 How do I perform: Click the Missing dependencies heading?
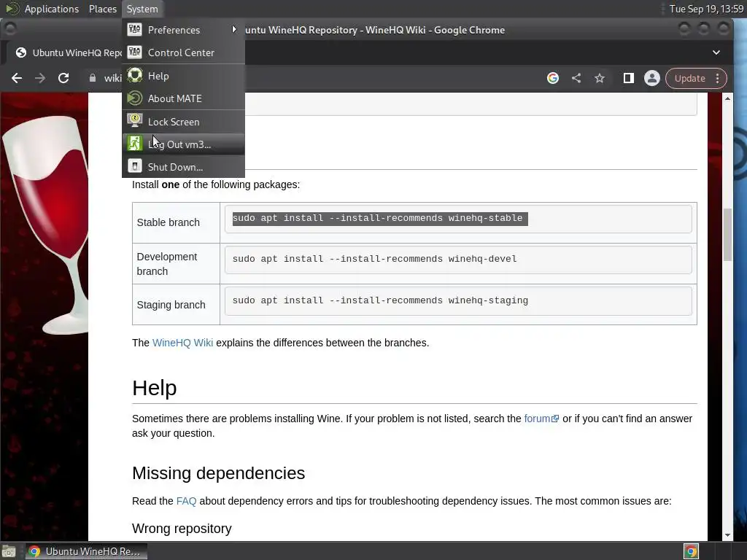(218, 473)
